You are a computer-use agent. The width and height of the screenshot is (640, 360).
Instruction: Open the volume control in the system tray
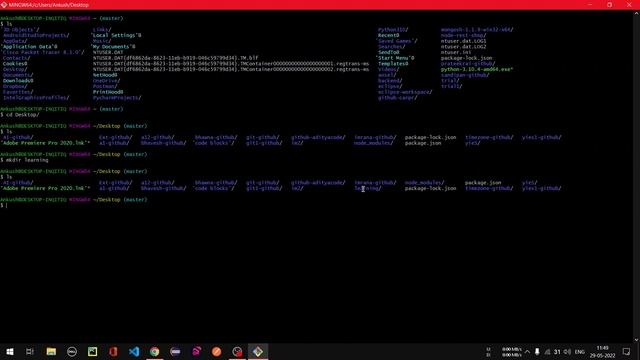click(567, 351)
